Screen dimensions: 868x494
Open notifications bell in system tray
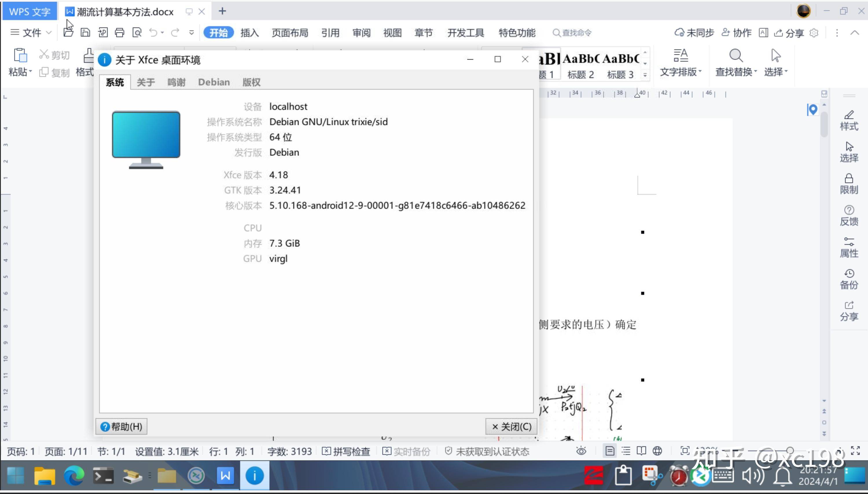coord(783,476)
